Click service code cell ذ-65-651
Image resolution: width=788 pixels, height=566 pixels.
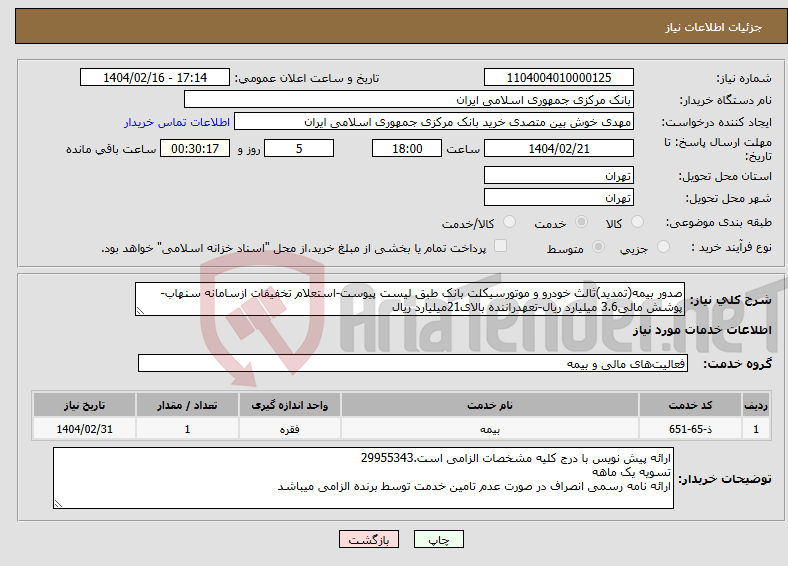pos(691,429)
